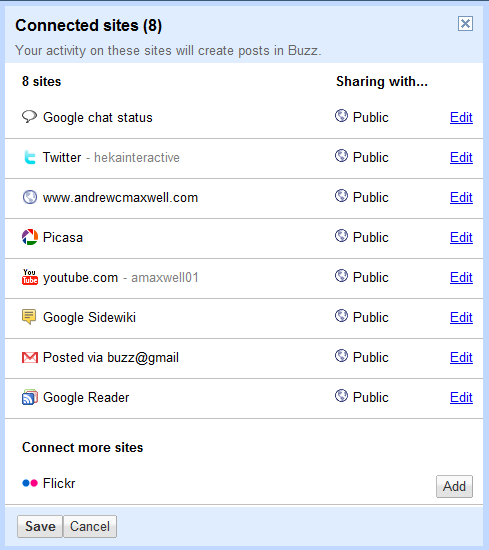Click the Public globe icon in Twitter row
This screenshot has width=489, height=550.
click(341, 155)
